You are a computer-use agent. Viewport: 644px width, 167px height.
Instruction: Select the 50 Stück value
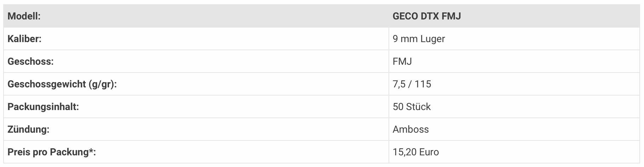[412, 107]
